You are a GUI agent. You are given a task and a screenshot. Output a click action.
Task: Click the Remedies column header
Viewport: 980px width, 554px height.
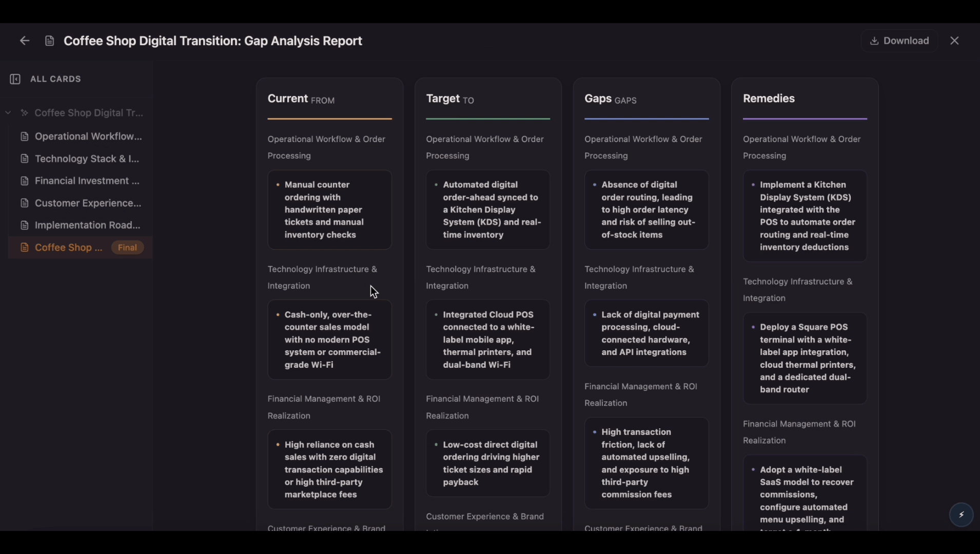tap(769, 98)
